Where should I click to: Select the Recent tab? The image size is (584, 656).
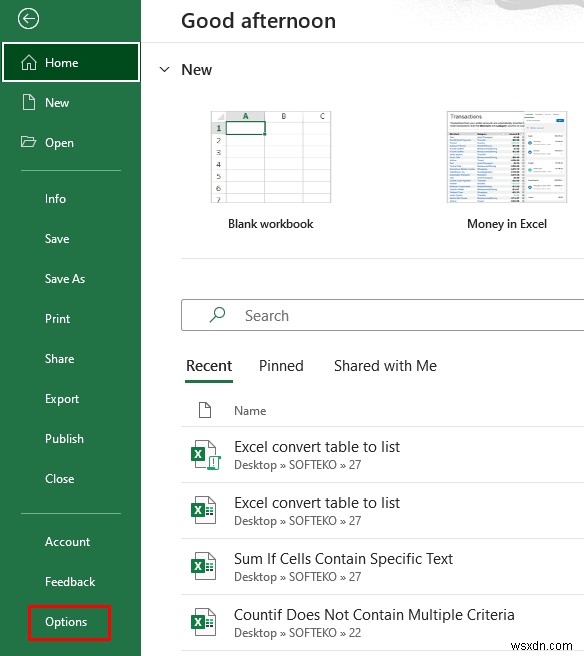coord(209,366)
